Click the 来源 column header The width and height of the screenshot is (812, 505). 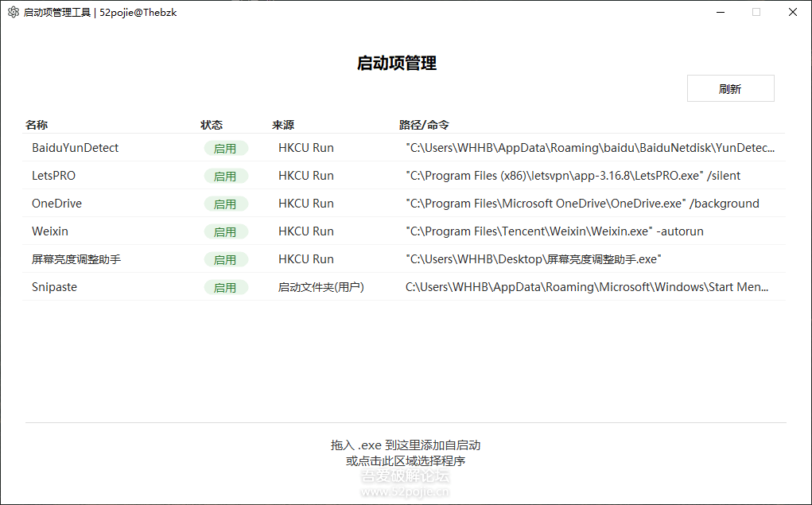[283, 125]
